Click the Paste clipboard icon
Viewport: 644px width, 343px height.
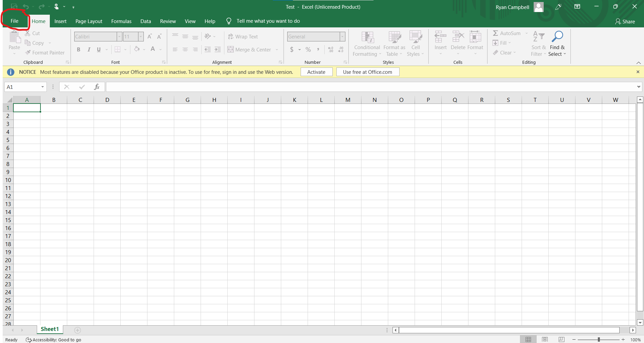[x=14, y=37]
